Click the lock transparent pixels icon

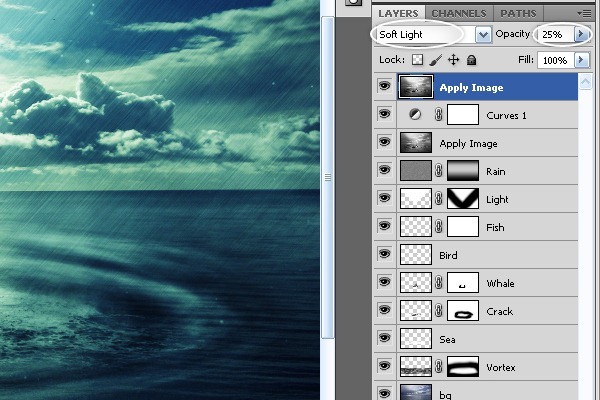(x=418, y=61)
